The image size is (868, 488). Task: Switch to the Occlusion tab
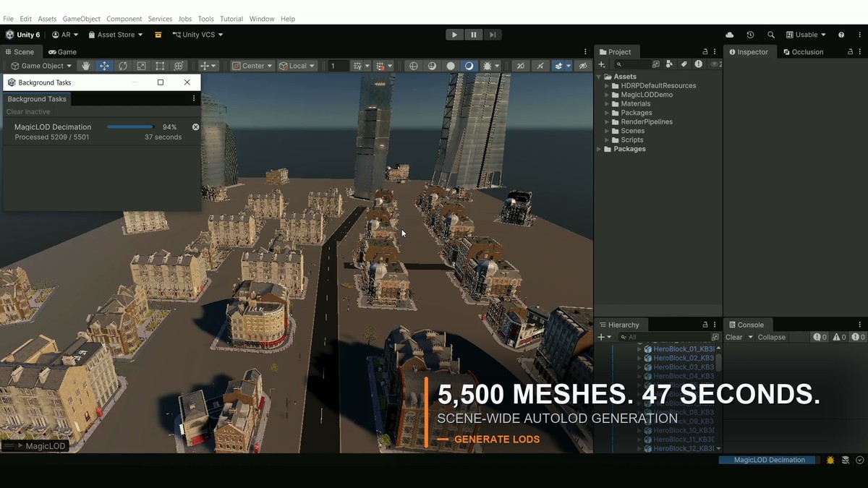click(x=803, y=52)
